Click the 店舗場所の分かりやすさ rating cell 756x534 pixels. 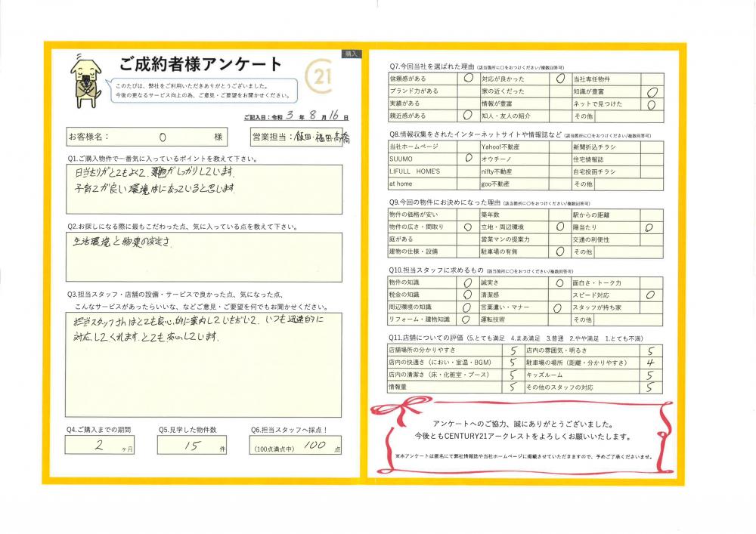click(x=513, y=350)
